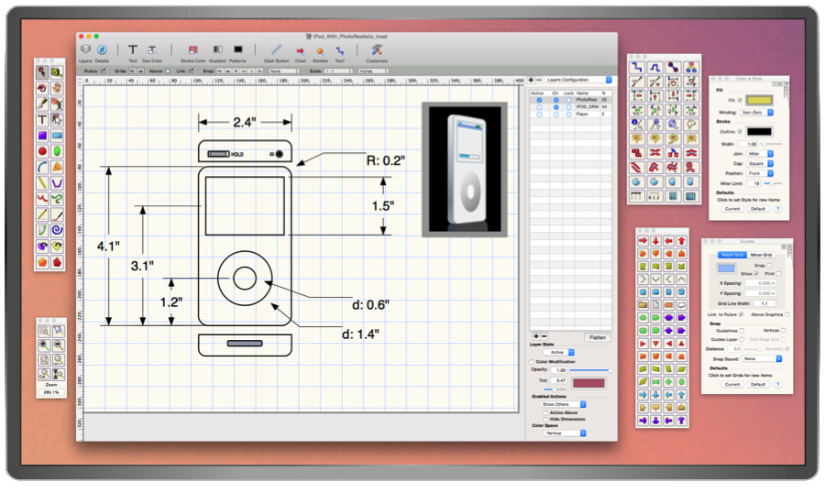Select the orange pentagon tool in palette
Viewport: 825px width, 504px height.
pyautogui.click(x=42, y=261)
